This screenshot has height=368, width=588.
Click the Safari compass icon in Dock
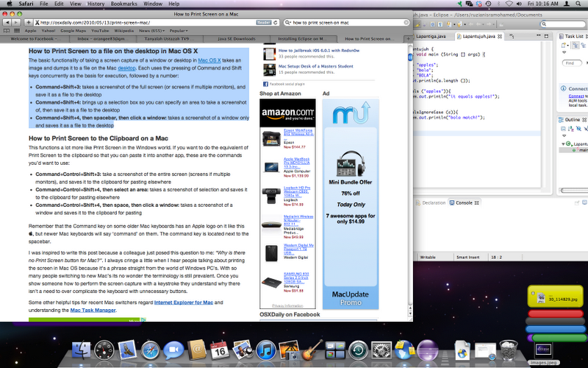tap(150, 351)
